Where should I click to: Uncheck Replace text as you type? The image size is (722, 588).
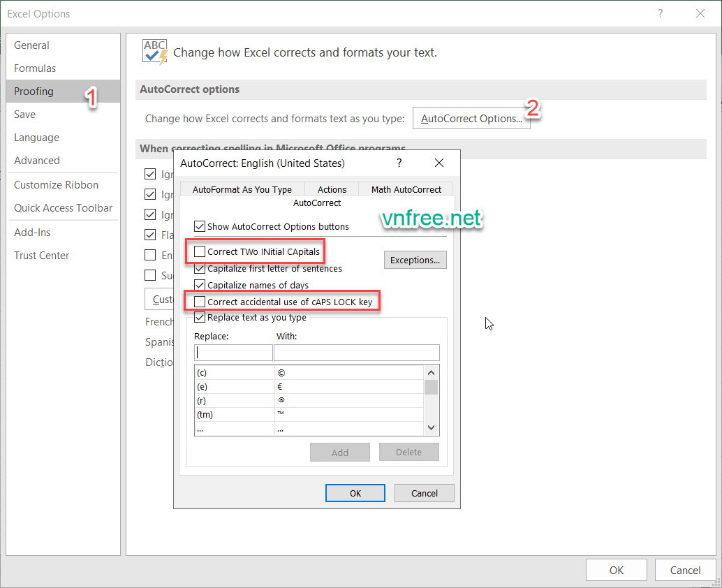(x=200, y=317)
